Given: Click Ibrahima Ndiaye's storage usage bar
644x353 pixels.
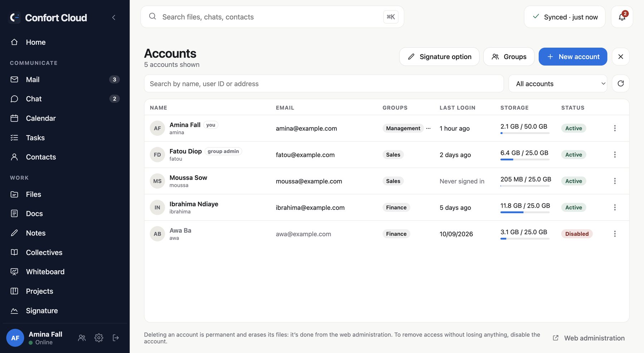Looking at the screenshot, I should tap(525, 212).
